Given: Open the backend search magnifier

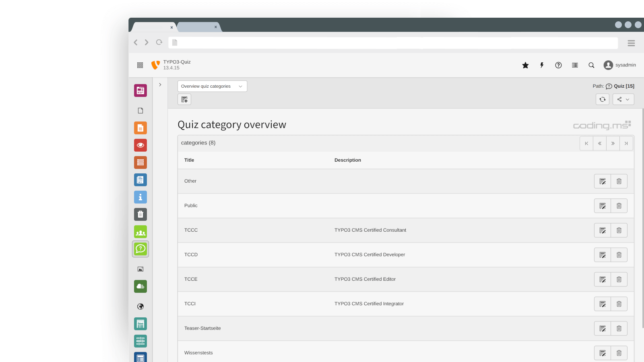Looking at the screenshot, I should click(x=591, y=65).
